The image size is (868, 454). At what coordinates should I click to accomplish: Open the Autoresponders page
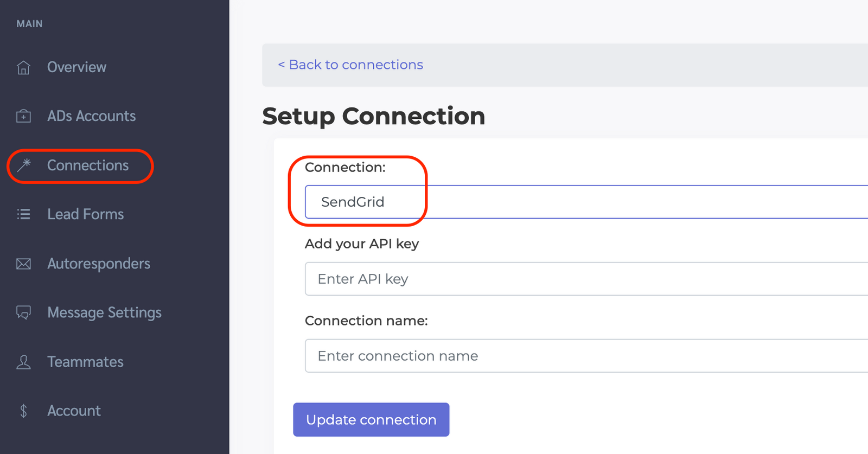pos(99,264)
